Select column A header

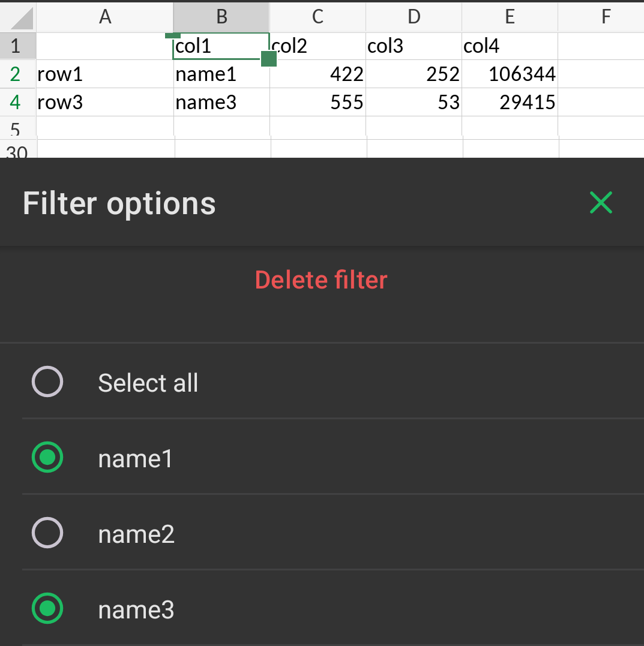click(105, 17)
